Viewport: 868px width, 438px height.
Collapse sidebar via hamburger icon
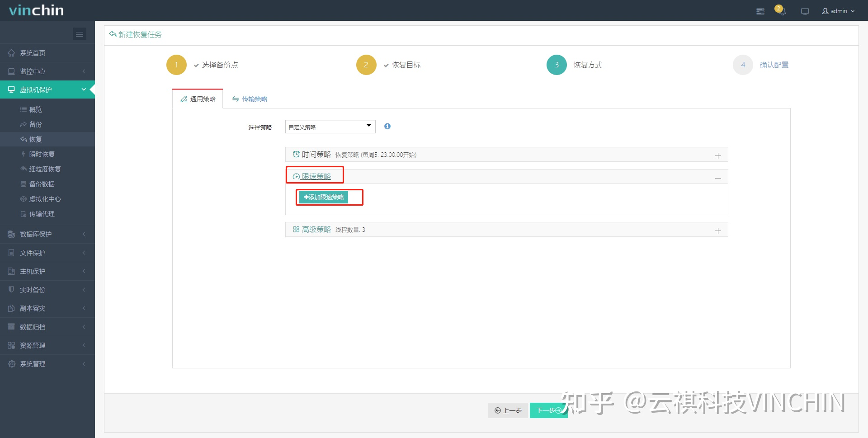[80, 33]
